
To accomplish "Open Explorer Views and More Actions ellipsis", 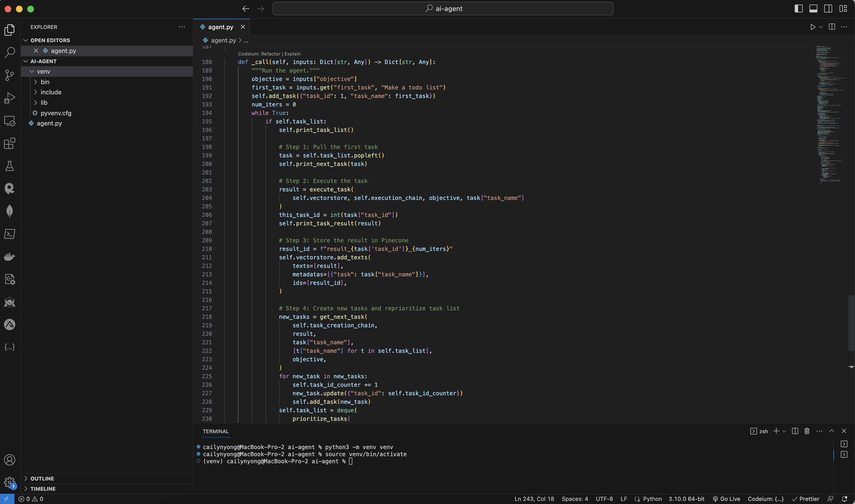I will click(182, 27).
